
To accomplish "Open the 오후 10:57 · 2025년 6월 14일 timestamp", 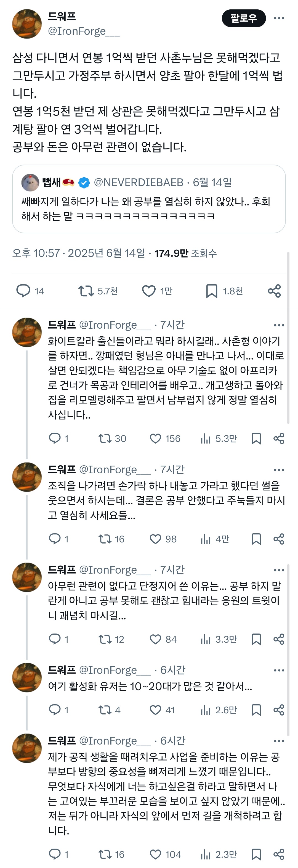I will [79, 253].
